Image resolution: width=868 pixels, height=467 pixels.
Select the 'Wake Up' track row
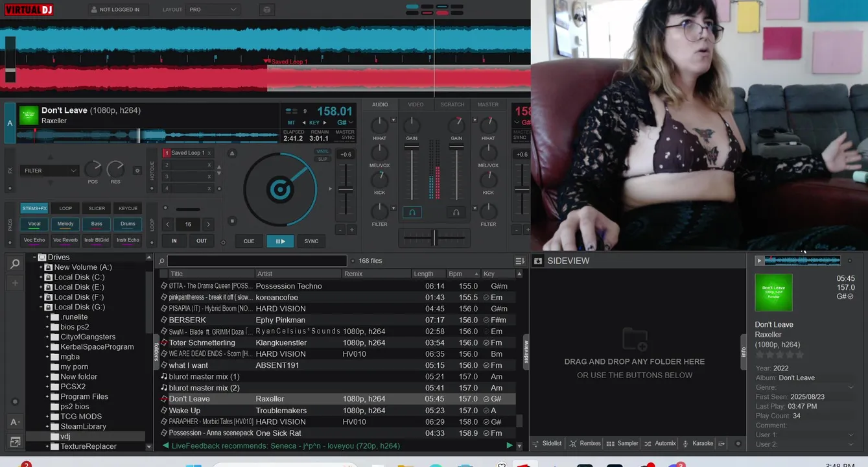pyautogui.click(x=338, y=411)
